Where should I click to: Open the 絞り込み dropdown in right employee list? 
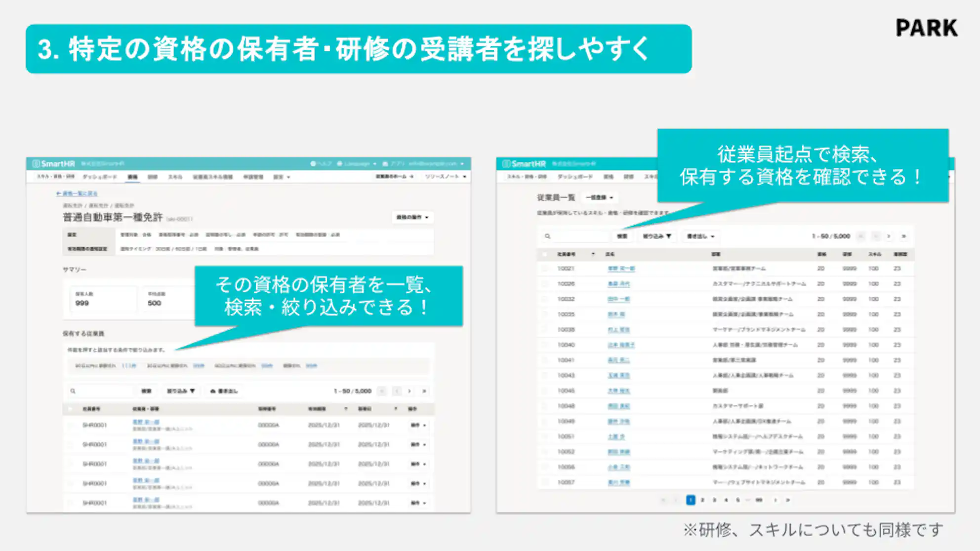(657, 236)
